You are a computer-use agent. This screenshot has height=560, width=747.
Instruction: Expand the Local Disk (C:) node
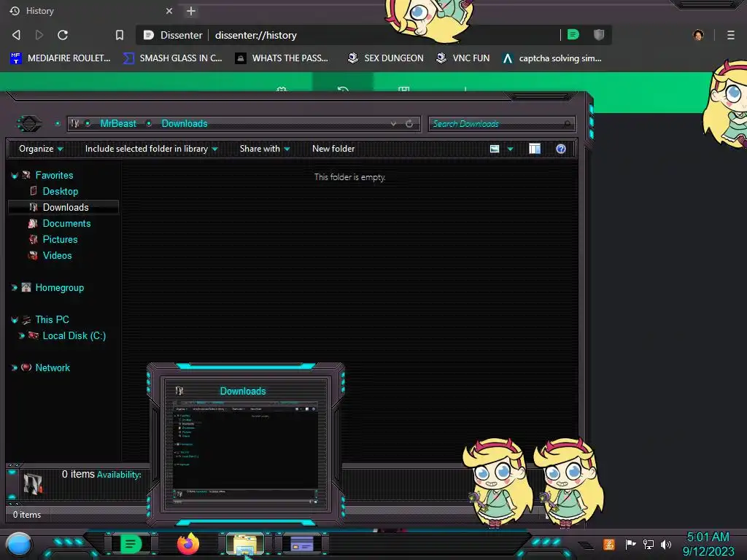click(x=21, y=335)
